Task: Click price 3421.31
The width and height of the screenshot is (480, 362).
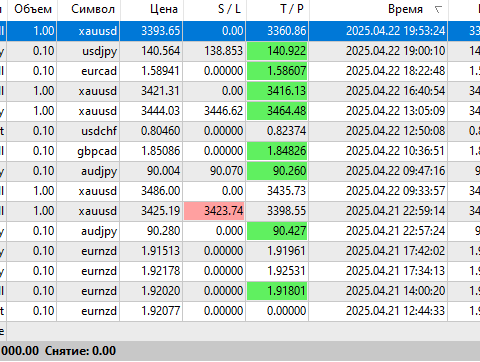Action: pos(160,91)
